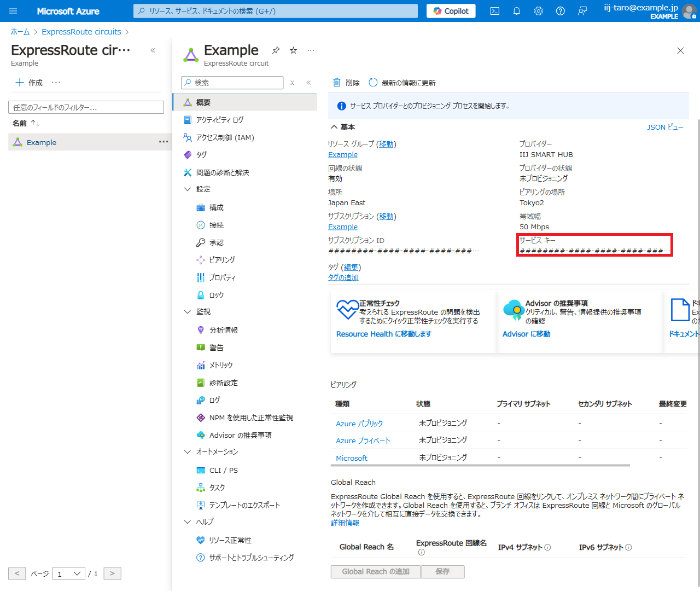Collapse the 基本 essentials section

pos(343,127)
